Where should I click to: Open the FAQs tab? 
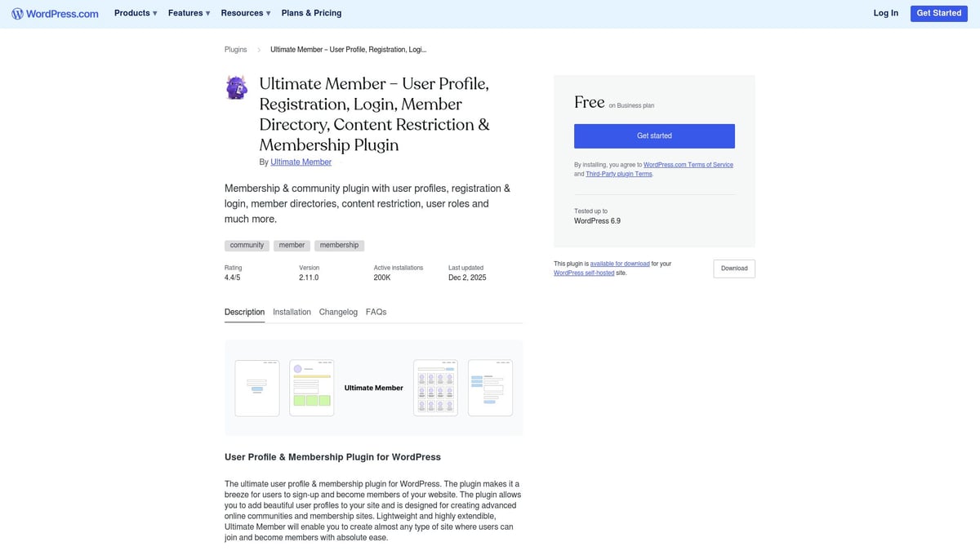pyautogui.click(x=376, y=312)
